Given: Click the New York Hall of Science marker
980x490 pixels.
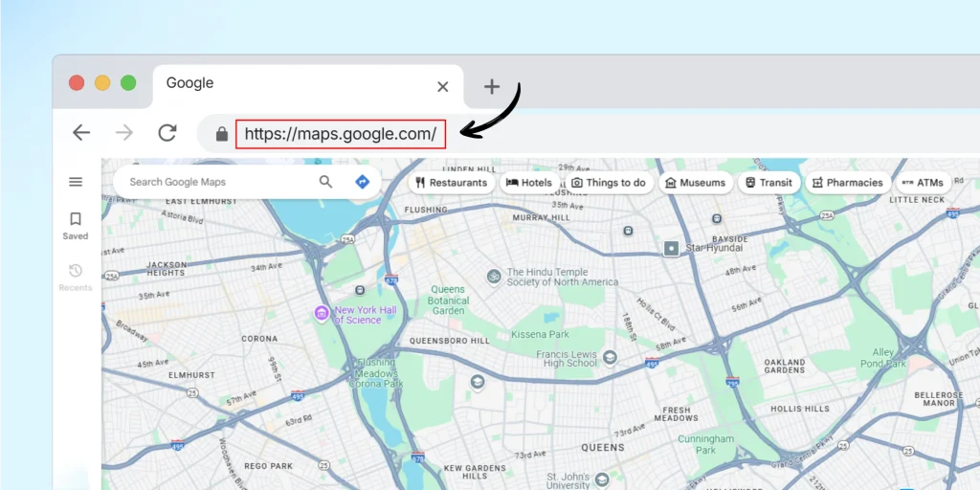Looking at the screenshot, I should (x=322, y=313).
